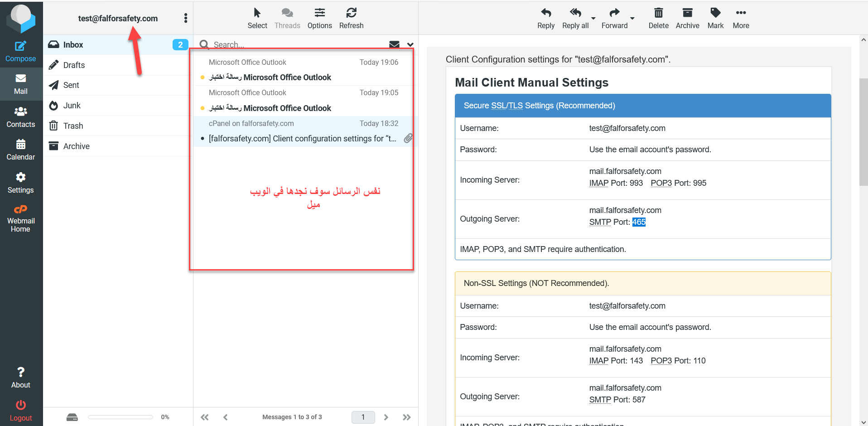Toggle the Select messages tool
Screen dimensions: 868x426
point(257,18)
